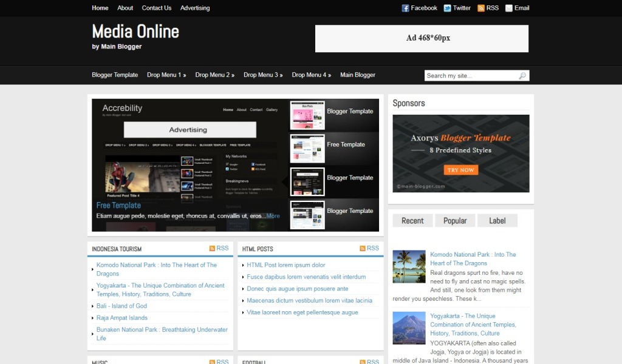The height and width of the screenshot is (364, 622).
Task: Click the 'by Main Blogger' tagline
Action: click(117, 46)
